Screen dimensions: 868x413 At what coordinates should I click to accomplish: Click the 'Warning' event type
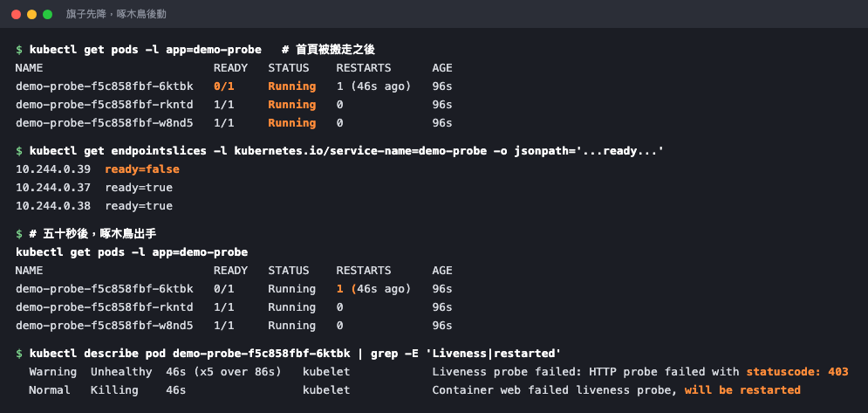coord(52,372)
